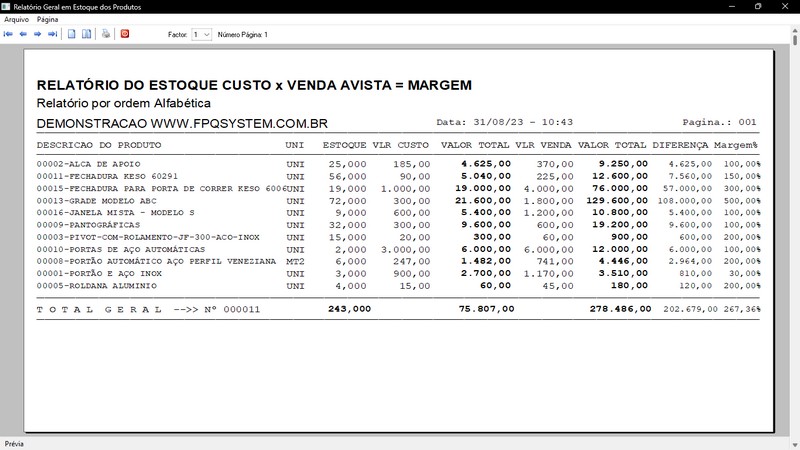Viewport: 800px width, 450px height.
Task: Click row '00001-PORTÃO E AÇO INOX'
Action: click(398, 273)
